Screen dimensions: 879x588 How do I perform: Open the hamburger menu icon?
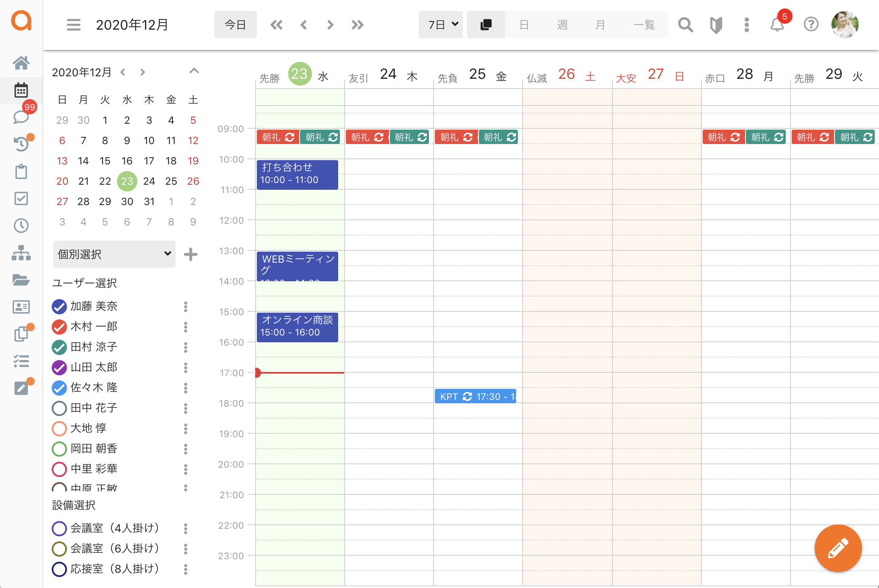coord(73,25)
